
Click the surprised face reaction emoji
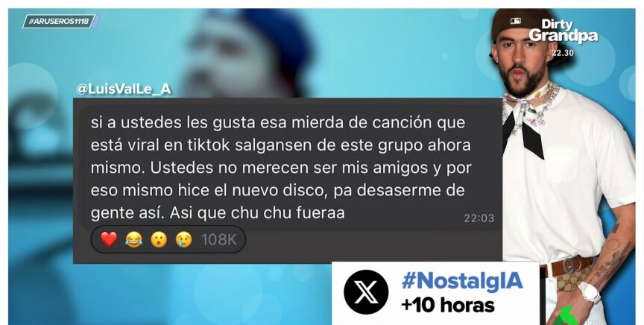pyautogui.click(x=159, y=239)
